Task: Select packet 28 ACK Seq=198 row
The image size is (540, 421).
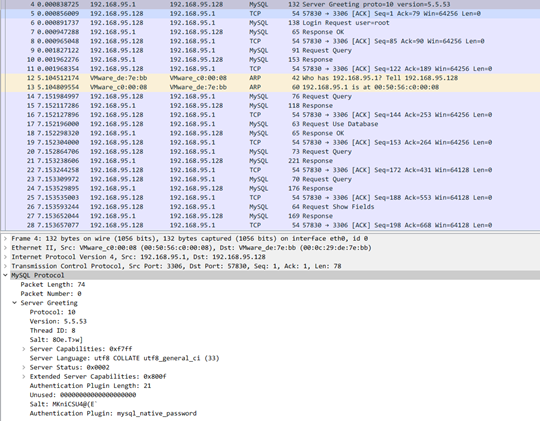Action: tap(270, 225)
